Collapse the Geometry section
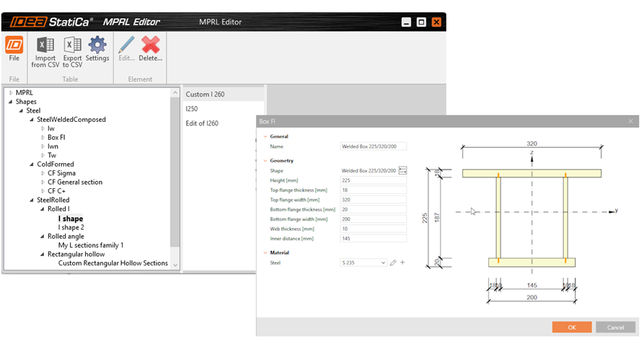 [265, 161]
